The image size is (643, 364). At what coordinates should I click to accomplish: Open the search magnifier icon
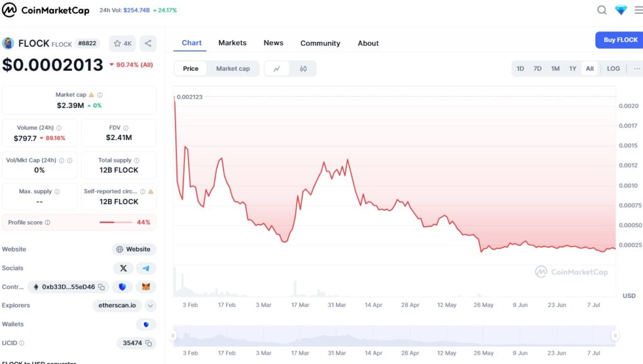coord(602,10)
